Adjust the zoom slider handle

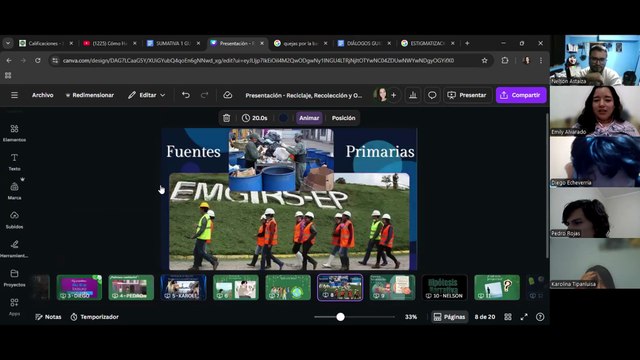point(340,317)
